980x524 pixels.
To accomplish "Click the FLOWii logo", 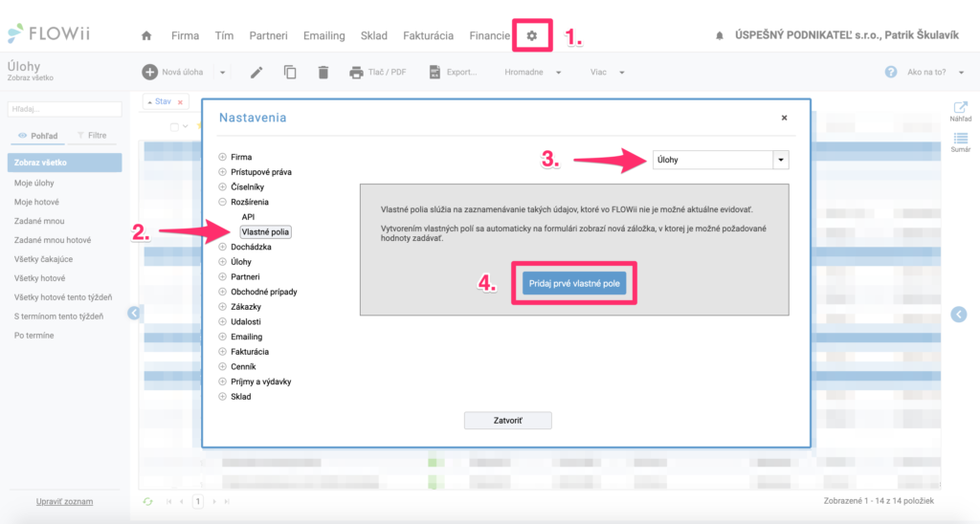I will click(49, 33).
